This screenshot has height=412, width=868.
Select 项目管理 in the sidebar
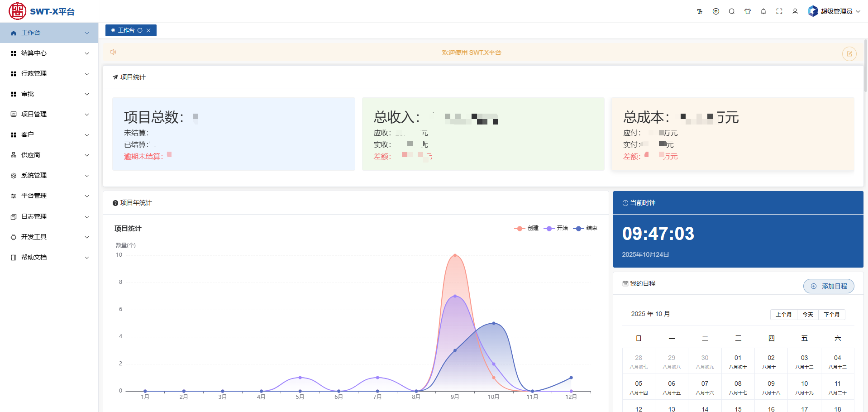click(x=49, y=114)
